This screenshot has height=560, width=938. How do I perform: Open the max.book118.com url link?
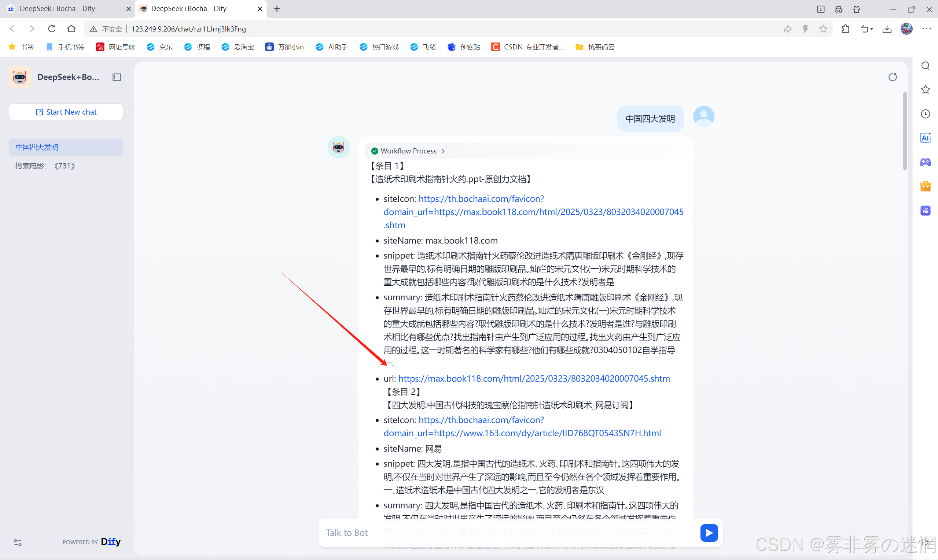pyautogui.click(x=534, y=378)
